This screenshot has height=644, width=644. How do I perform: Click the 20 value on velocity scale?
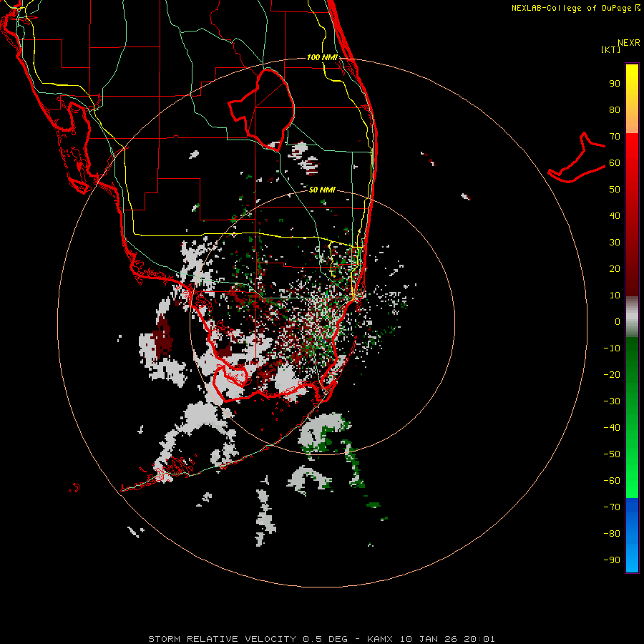coord(615,269)
